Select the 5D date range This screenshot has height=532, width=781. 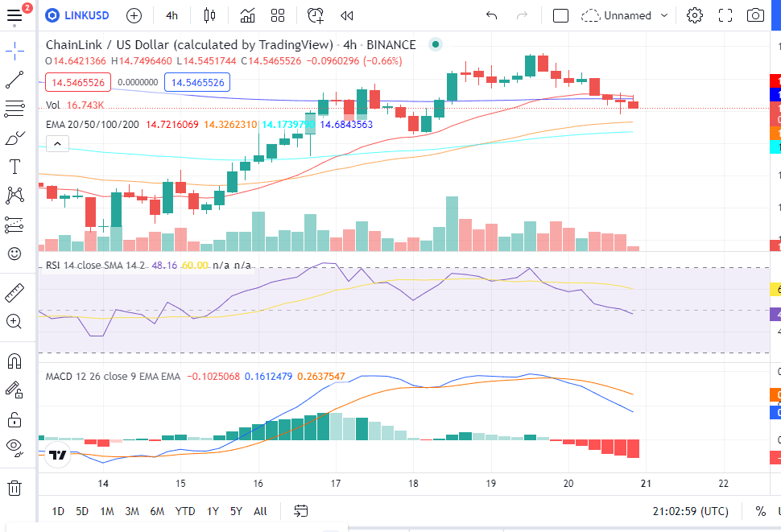tap(82, 511)
